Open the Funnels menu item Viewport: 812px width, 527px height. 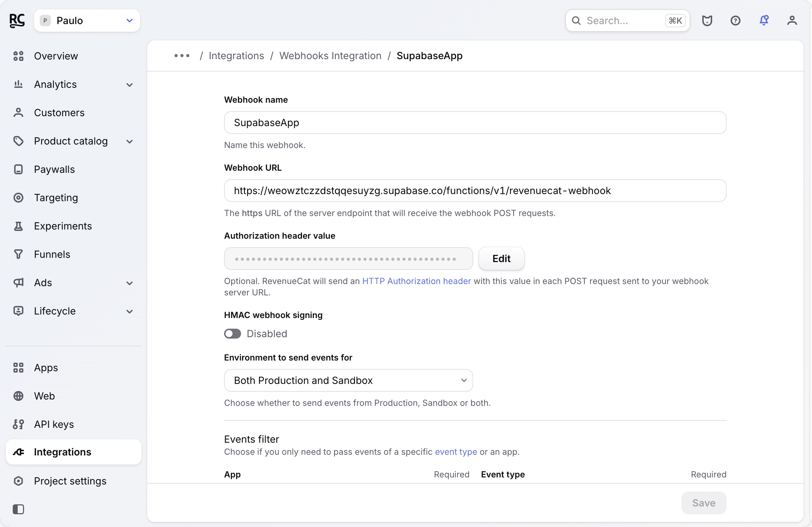tap(74, 254)
